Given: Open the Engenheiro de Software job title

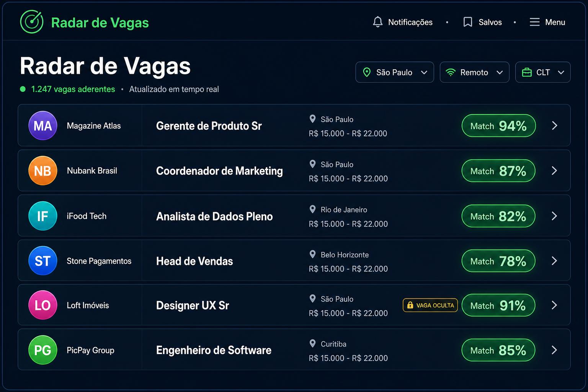Looking at the screenshot, I should point(214,350).
